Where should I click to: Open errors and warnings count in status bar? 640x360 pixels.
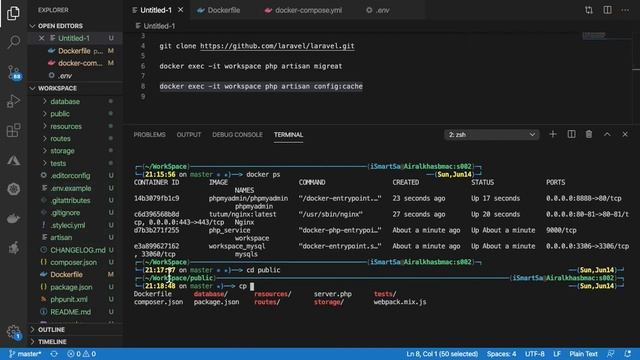pyautogui.click(x=81, y=354)
